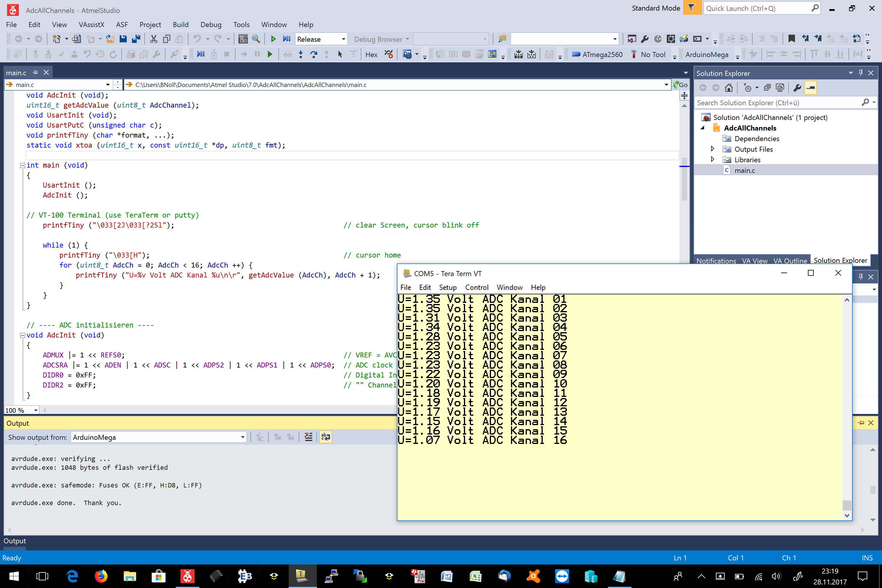Click the Device Programming icon
The height and width of the screenshot is (588, 882).
[684, 39]
